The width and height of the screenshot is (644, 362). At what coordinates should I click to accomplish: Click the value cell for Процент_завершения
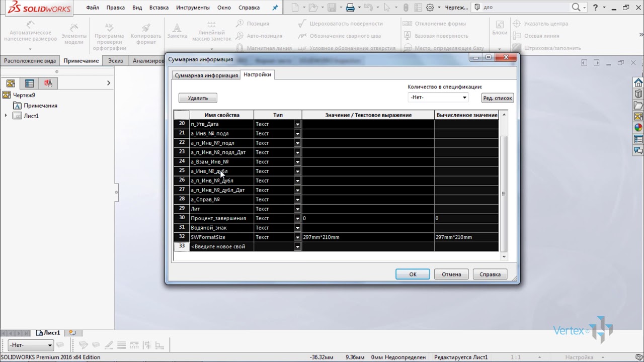[x=368, y=219]
